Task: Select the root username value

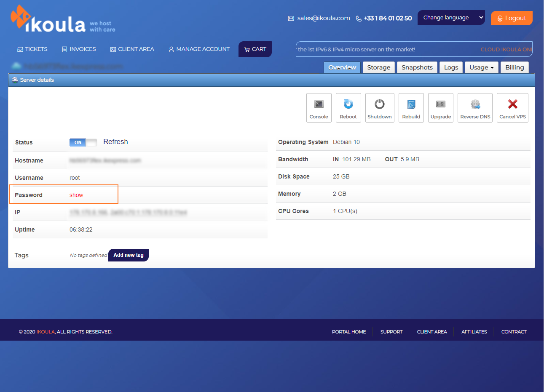Action: click(x=75, y=178)
